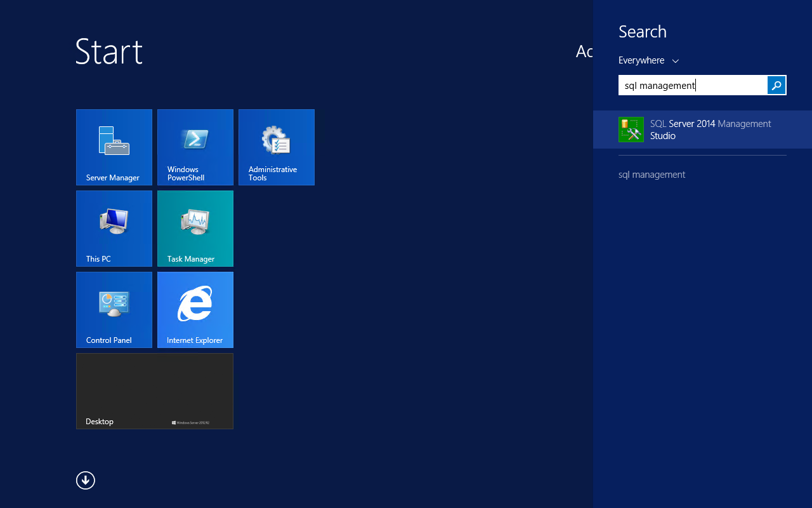Open the Control Panel tile
The height and width of the screenshot is (508, 812).
[114, 309]
